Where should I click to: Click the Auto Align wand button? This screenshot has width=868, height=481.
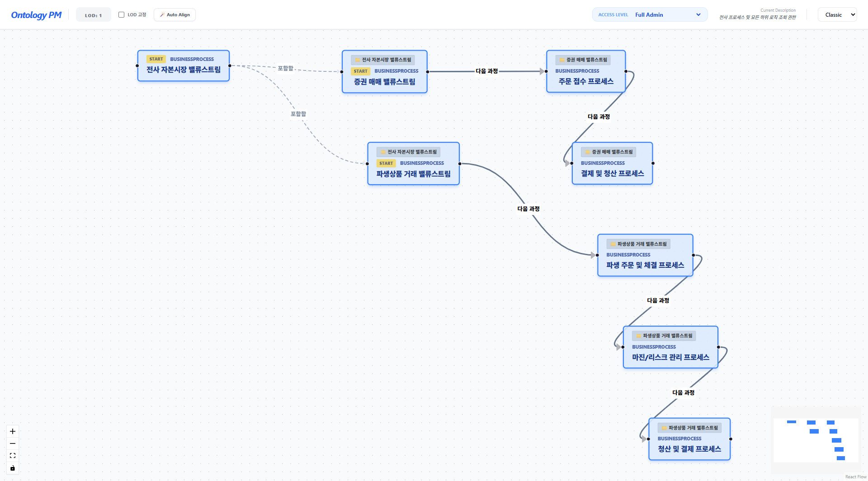(x=175, y=15)
